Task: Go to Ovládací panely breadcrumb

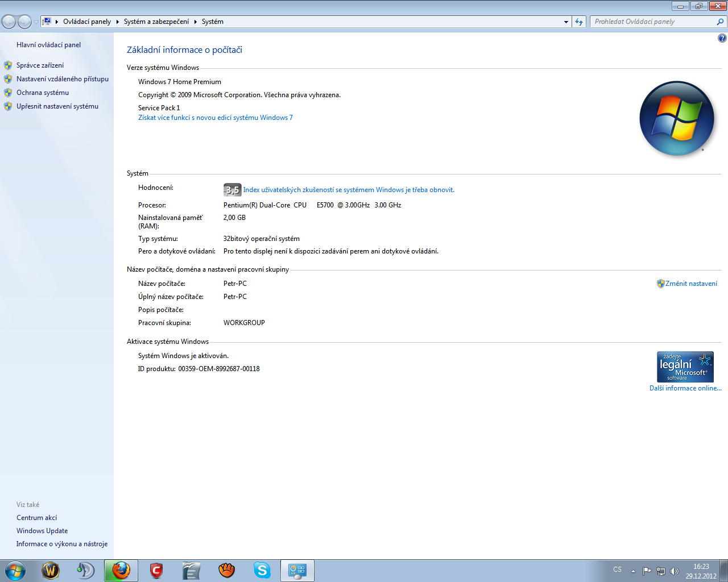Action: tap(87, 22)
